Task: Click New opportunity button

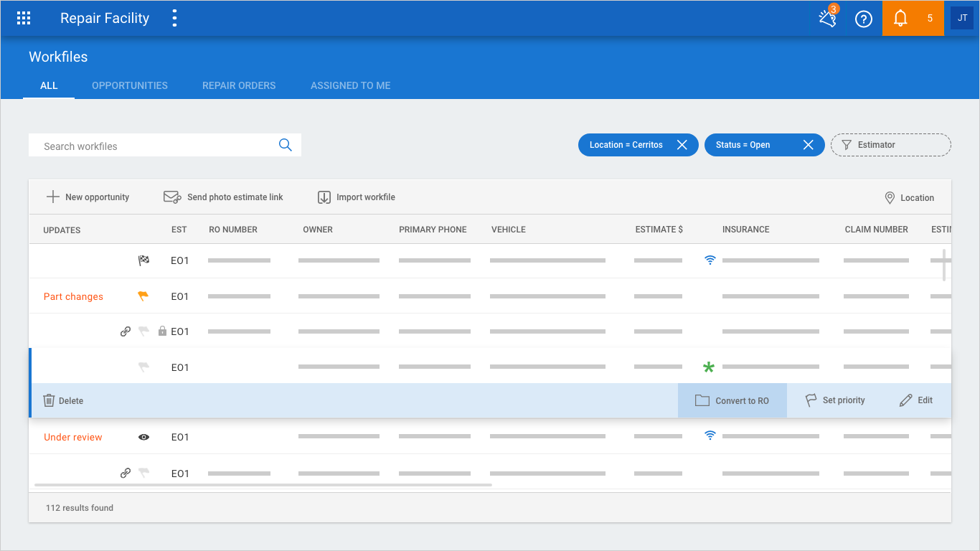Action: click(88, 197)
